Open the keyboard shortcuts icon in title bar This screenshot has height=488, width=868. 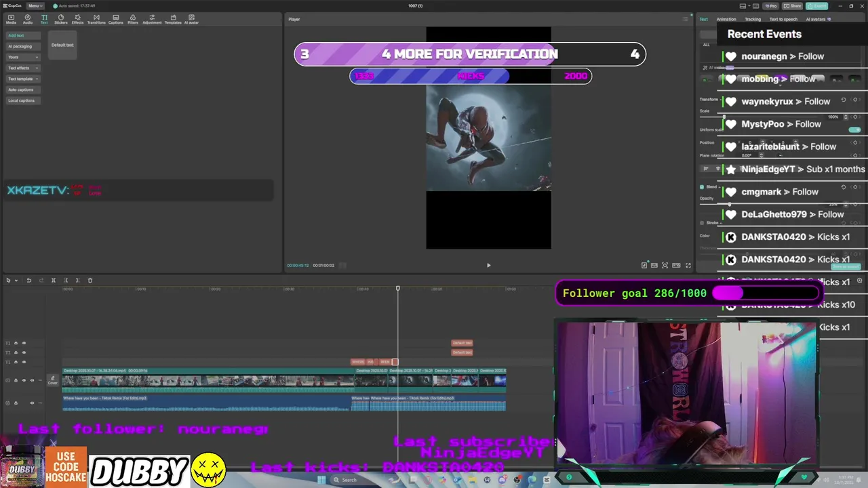pyautogui.click(x=755, y=6)
